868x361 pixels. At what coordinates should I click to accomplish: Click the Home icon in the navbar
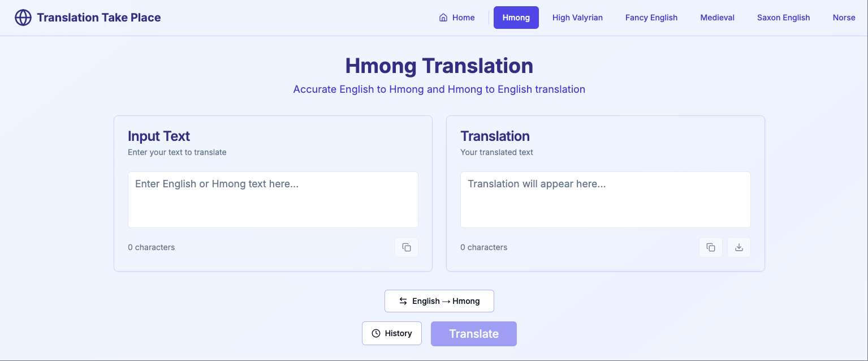[443, 18]
